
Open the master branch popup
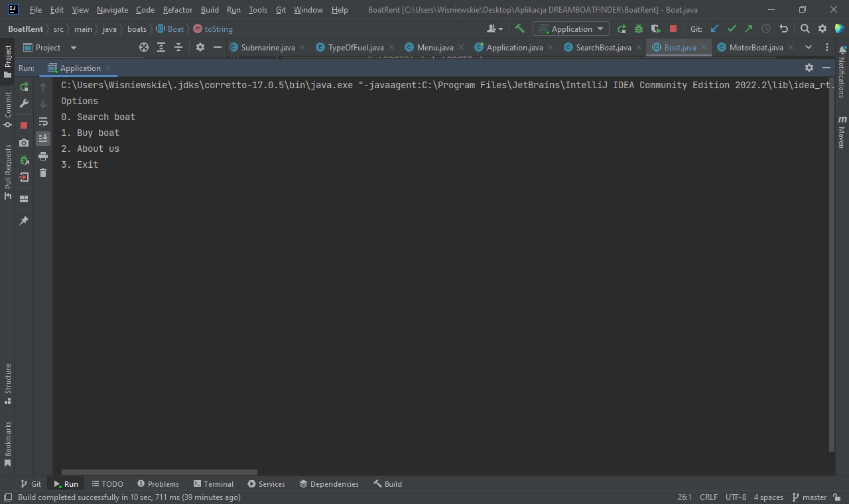coord(809,497)
